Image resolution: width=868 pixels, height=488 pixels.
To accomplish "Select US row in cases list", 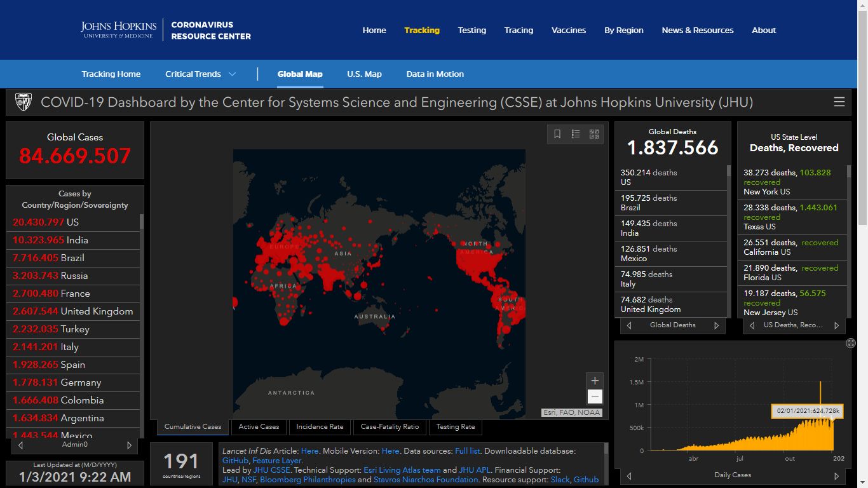I will pos(72,222).
